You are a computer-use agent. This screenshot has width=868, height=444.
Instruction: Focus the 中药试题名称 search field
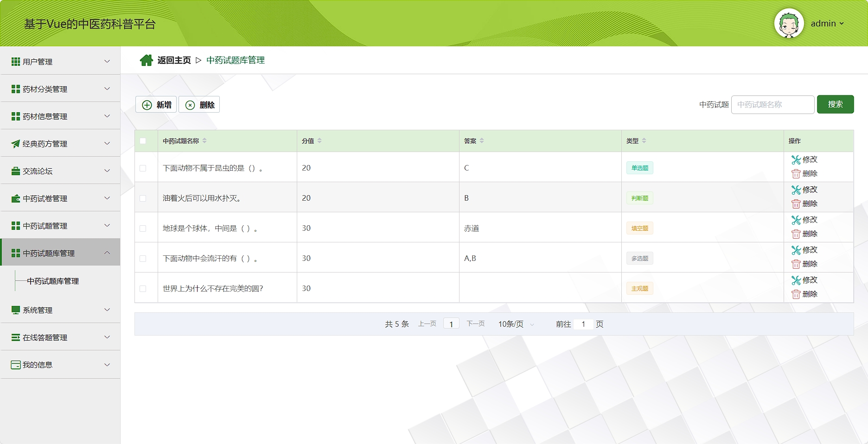tap(772, 105)
